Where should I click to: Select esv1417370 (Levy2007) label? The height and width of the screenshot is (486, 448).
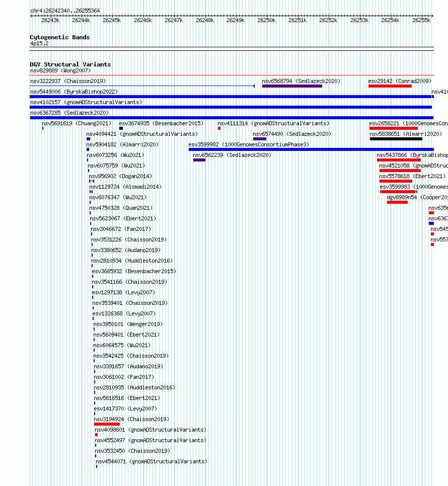click(125, 409)
